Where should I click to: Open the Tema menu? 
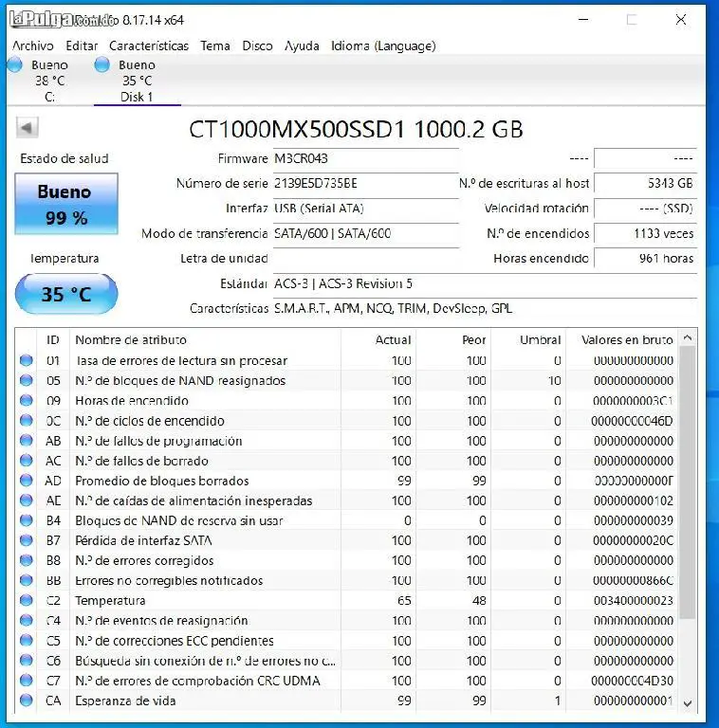(215, 45)
